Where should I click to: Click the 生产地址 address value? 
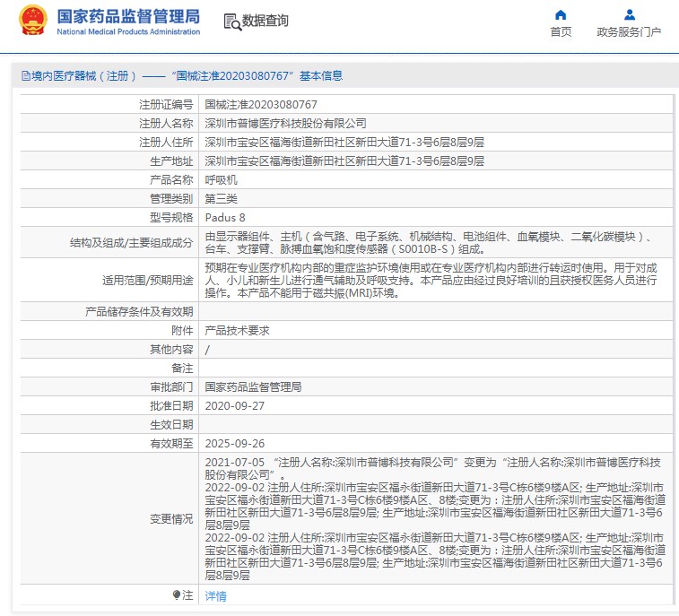[344, 161]
